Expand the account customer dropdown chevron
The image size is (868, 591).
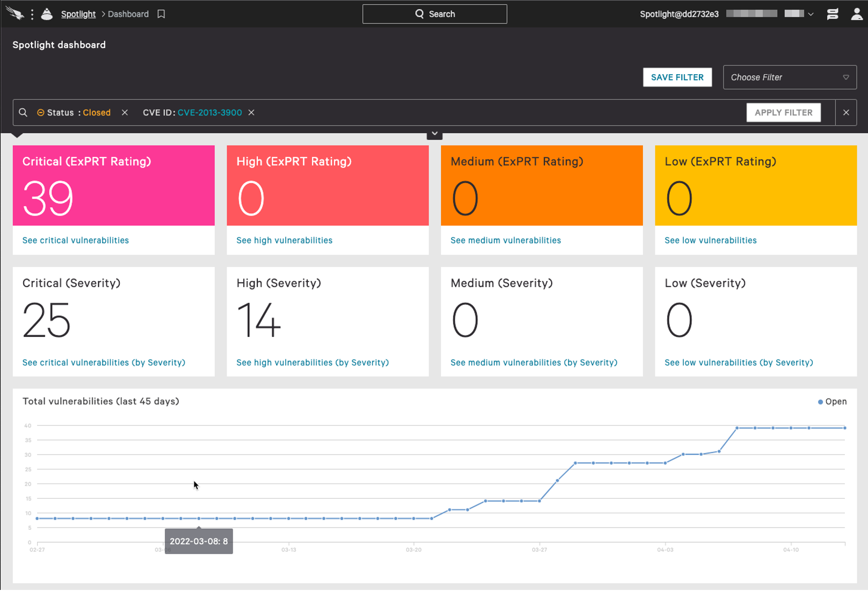811,14
